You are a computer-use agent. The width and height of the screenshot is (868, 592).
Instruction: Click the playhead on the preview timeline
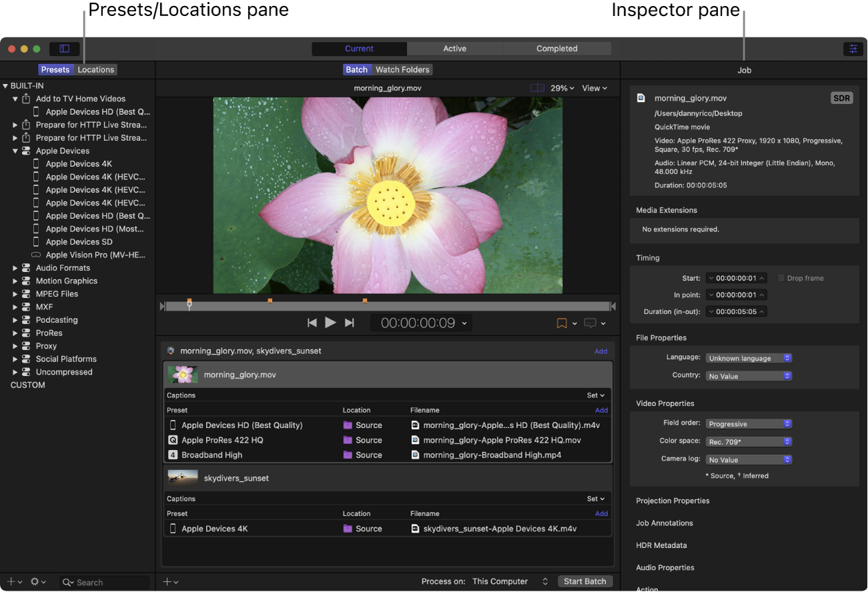(189, 305)
